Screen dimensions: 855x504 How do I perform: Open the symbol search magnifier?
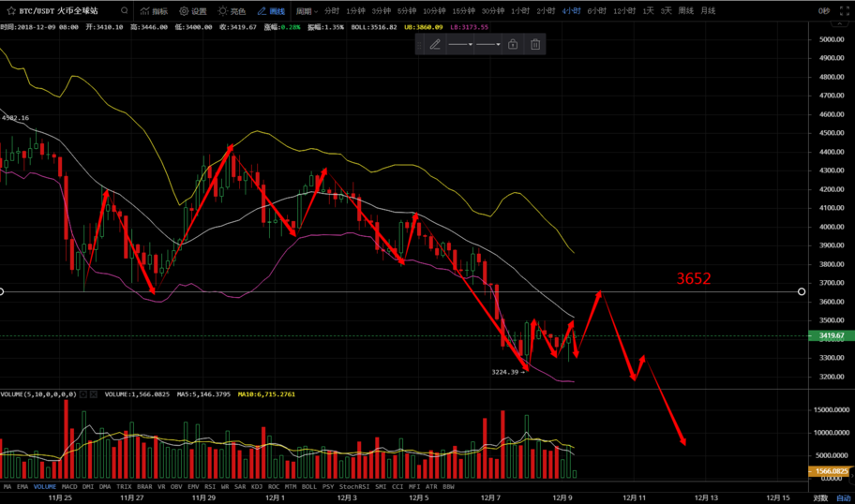click(x=124, y=11)
